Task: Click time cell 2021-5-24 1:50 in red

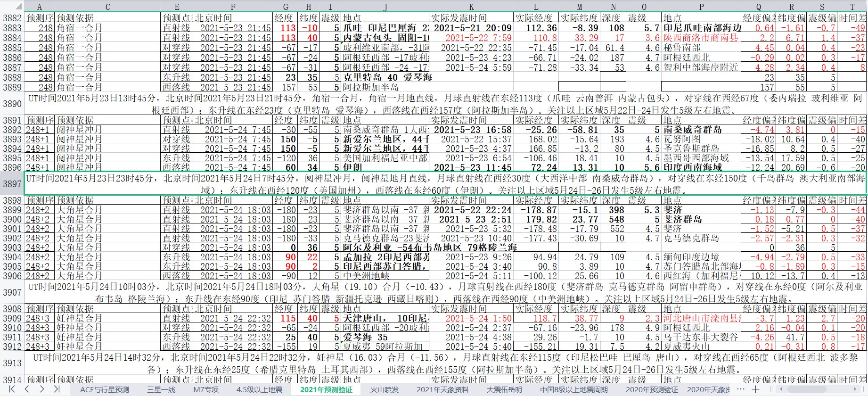Action: [471, 318]
